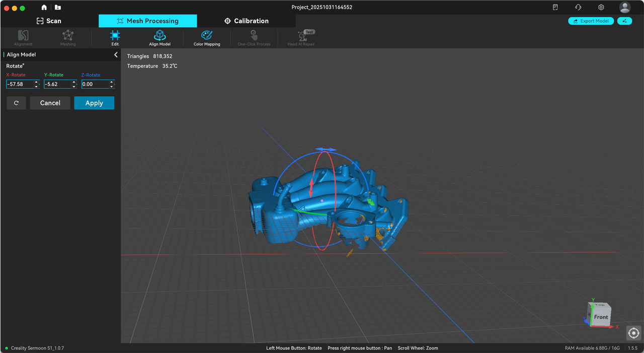Open the headset support icon
Image resolution: width=644 pixels, height=353 pixels.
pyautogui.click(x=578, y=7)
